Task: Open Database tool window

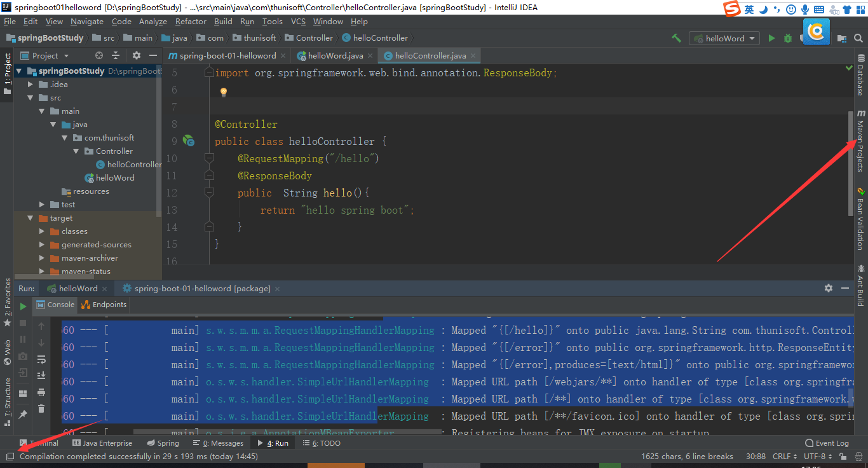Action: pos(860,74)
